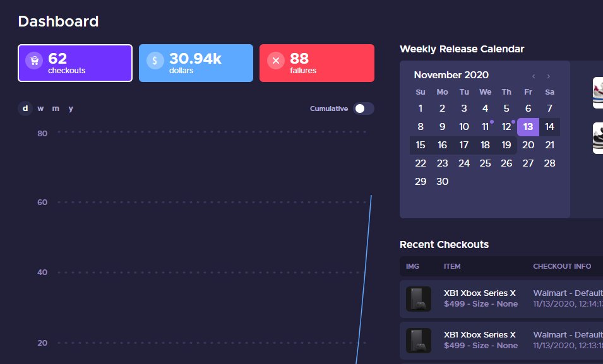This screenshot has width=603, height=364.
Task: Click the Dashboard page title
Action: [59, 21]
